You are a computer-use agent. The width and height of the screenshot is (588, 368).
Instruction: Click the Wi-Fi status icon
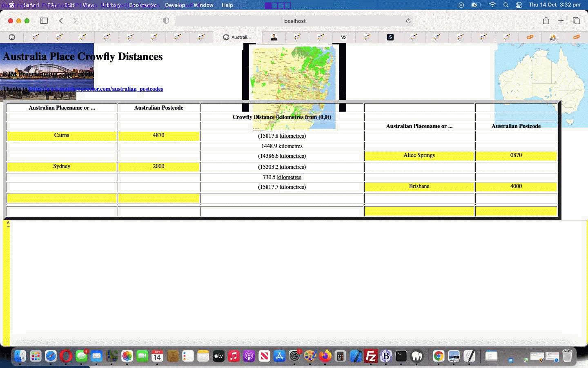pyautogui.click(x=492, y=5)
